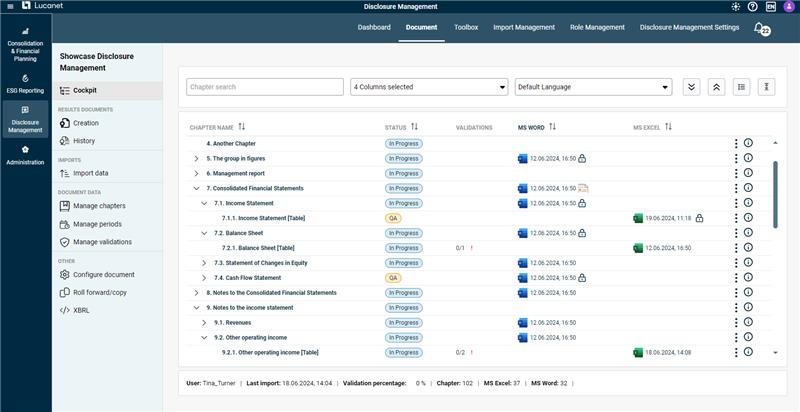
Task: Open the Import Management tab
Action: pyautogui.click(x=523, y=27)
